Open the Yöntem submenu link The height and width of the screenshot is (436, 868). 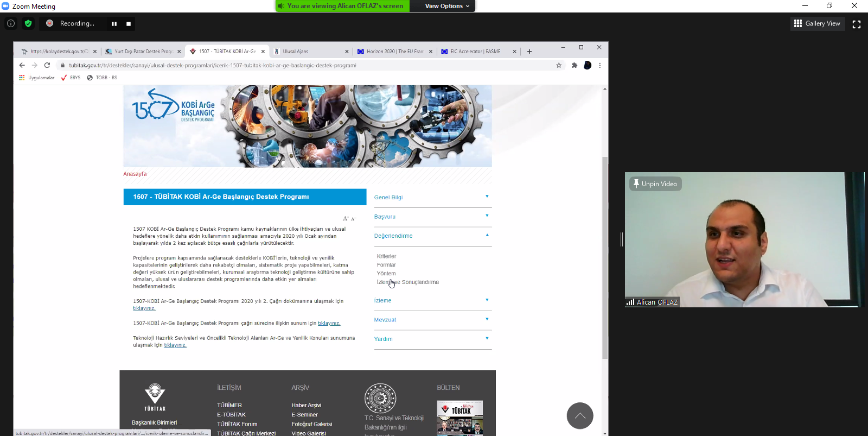pos(386,274)
